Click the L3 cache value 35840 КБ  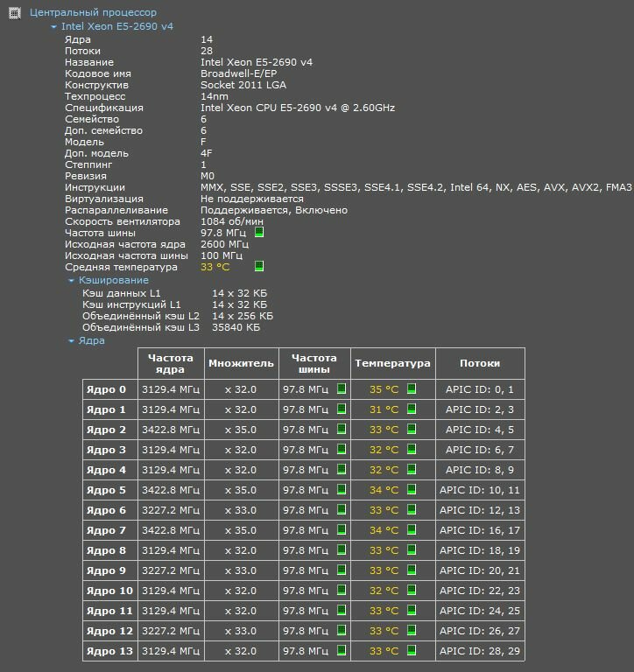coord(236,327)
